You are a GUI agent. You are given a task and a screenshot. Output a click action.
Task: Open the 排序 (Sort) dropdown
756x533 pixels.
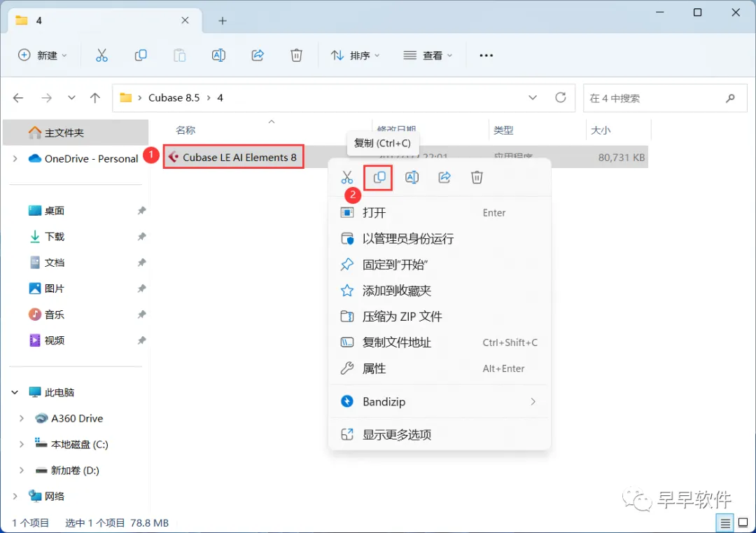click(356, 55)
